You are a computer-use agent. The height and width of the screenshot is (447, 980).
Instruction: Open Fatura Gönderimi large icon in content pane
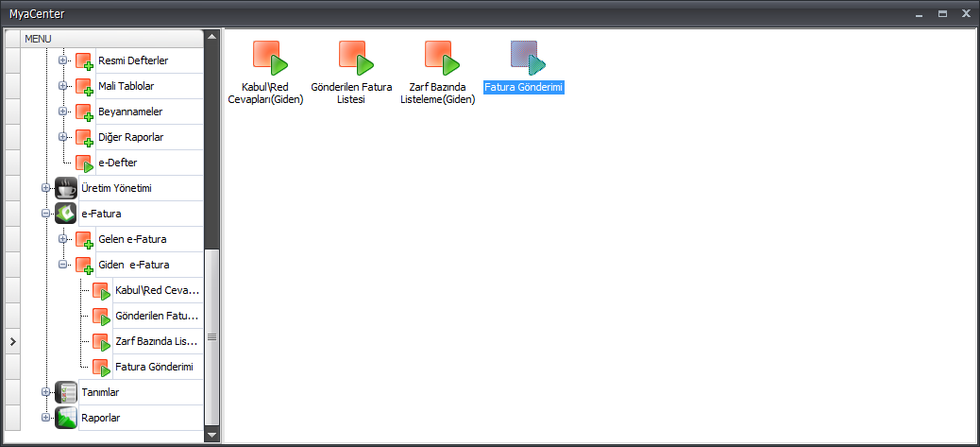point(529,58)
